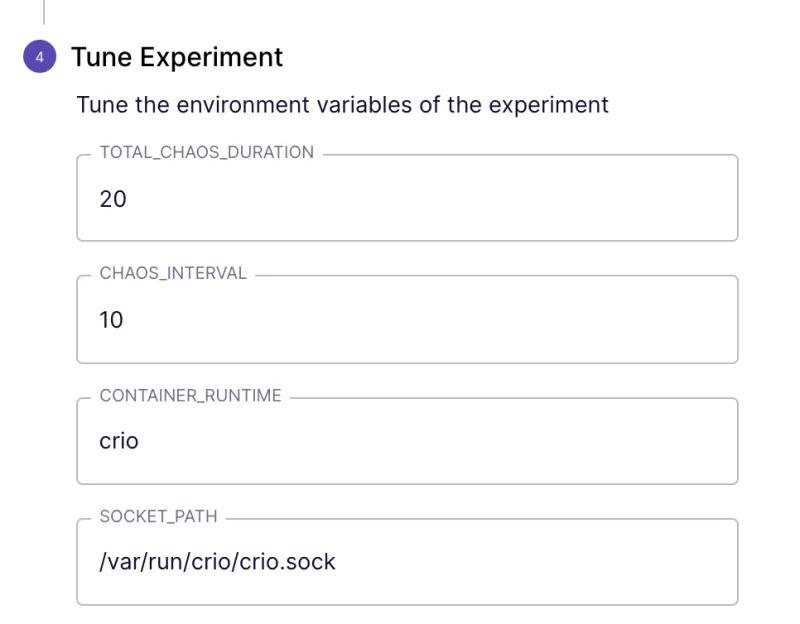800x624 pixels.
Task: Place cursor at end of crio.sock path
Action: pos(338,562)
